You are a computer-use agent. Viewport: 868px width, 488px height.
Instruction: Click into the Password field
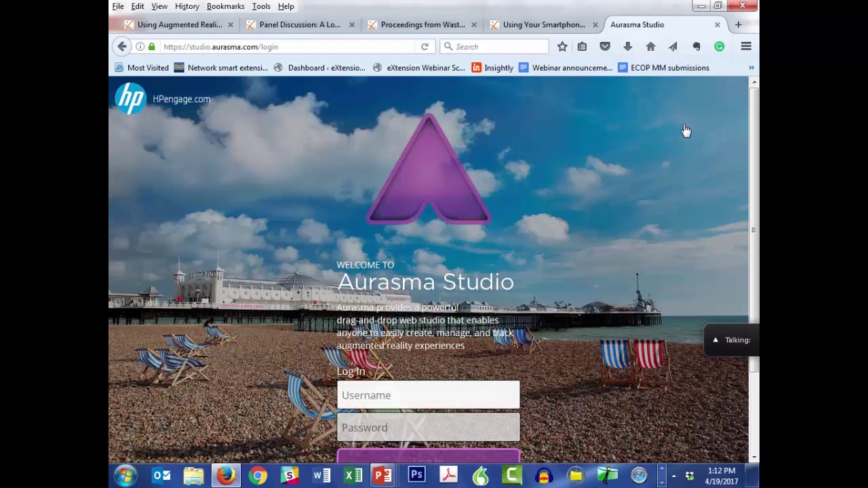pos(429,428)
